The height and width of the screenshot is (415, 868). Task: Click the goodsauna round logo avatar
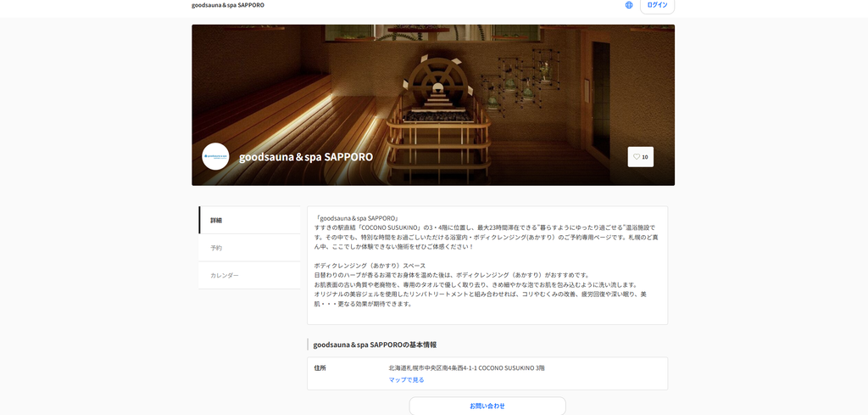(215, 156)
